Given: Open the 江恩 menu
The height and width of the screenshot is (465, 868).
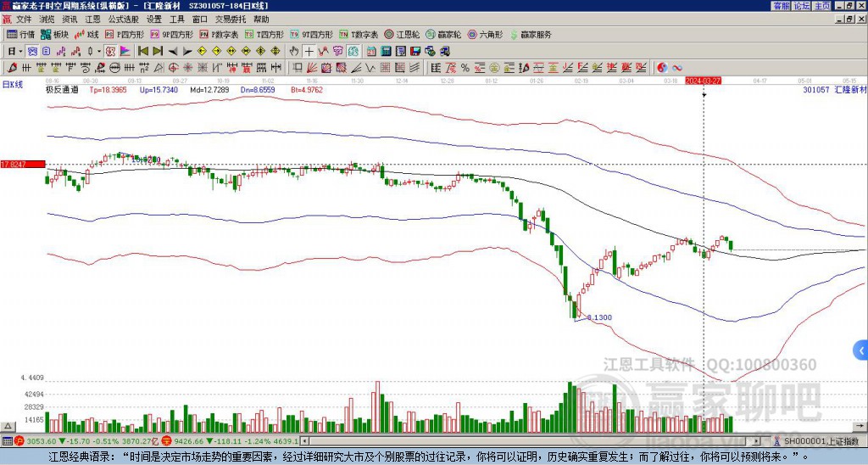Looking at the screenshot, I should [92, 19].
